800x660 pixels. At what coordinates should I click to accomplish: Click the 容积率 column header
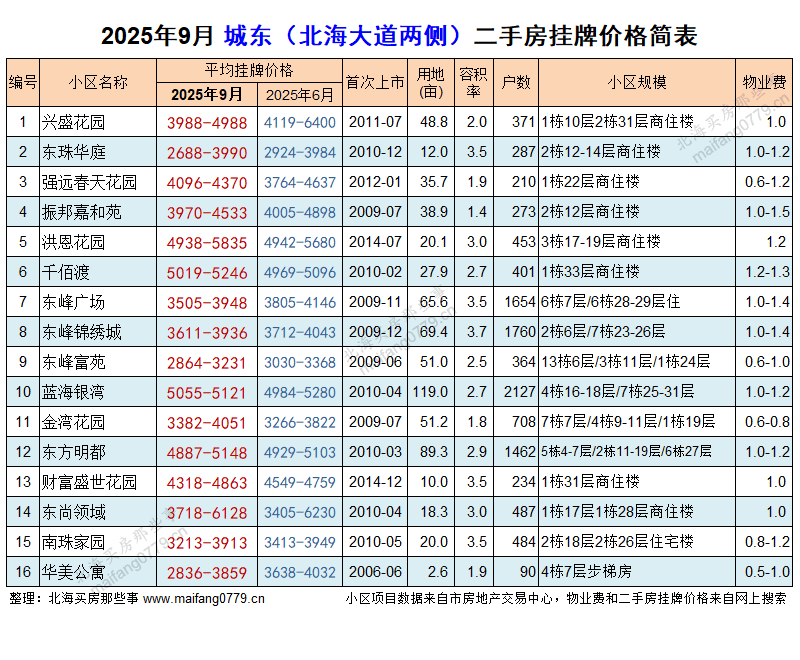(x=473, y=83)
